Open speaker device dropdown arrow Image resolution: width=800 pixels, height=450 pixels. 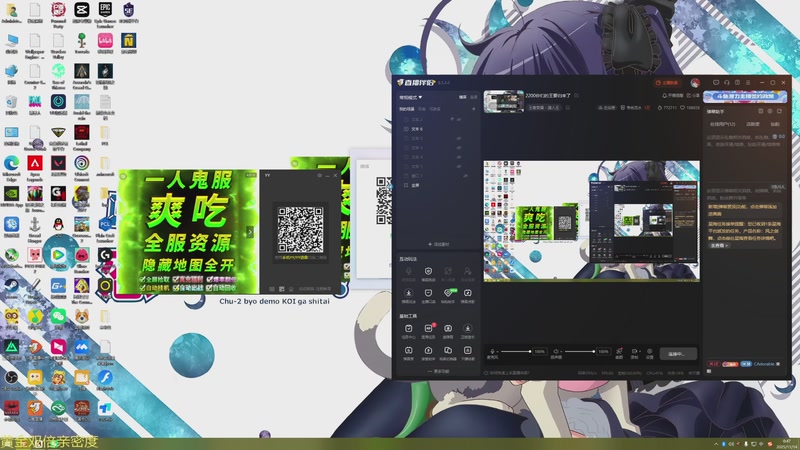coord(560,352)
